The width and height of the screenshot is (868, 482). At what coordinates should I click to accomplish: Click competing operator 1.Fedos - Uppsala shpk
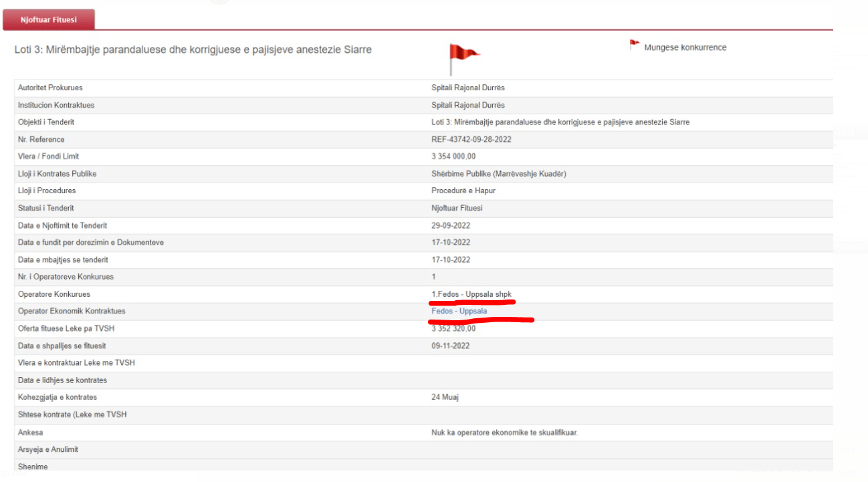[x=471, y=294]
